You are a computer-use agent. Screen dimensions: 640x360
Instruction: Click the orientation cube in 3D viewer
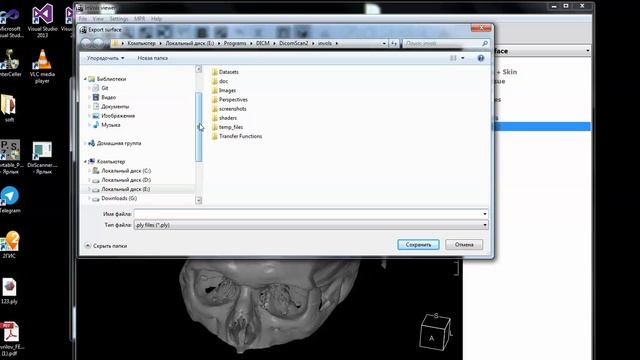pyautogui.click(x=436, y=332)
